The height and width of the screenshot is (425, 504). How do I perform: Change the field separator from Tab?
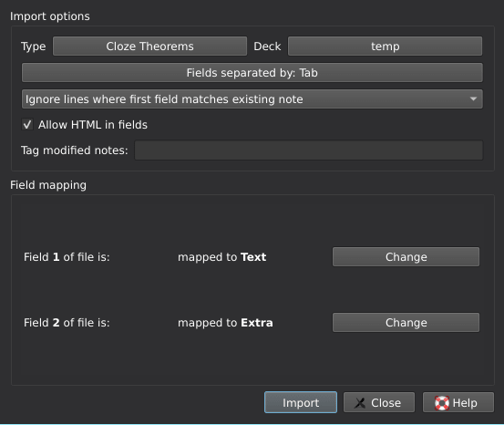point(252,73)
